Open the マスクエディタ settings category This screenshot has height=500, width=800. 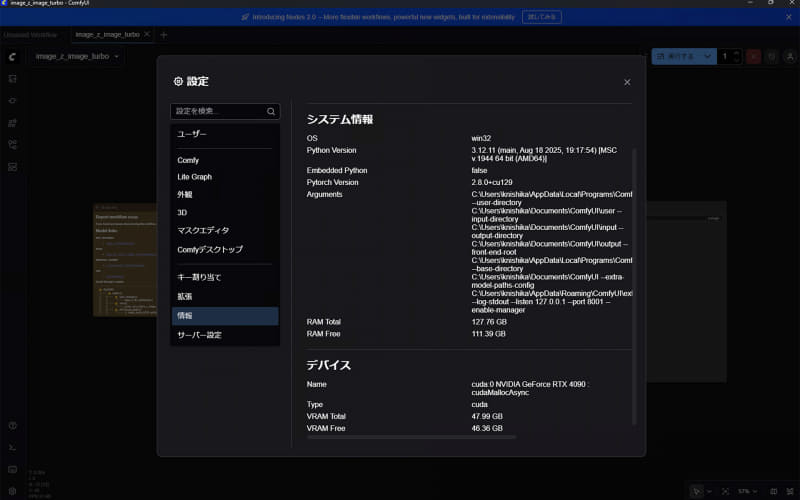225,230
